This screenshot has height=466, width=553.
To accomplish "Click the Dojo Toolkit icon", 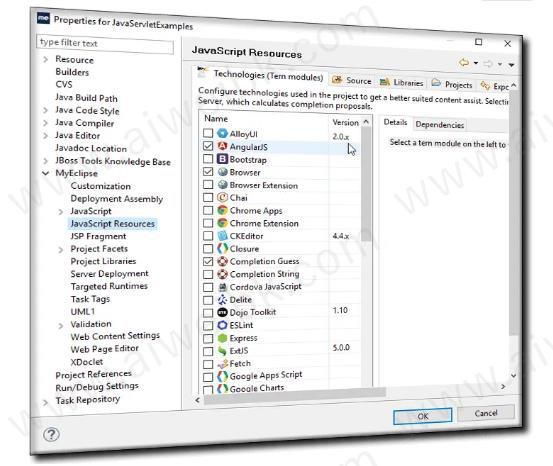I will click(222, 312).
